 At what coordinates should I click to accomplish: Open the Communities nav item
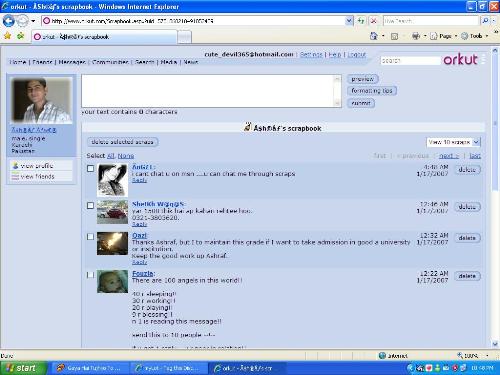(110, 62)
